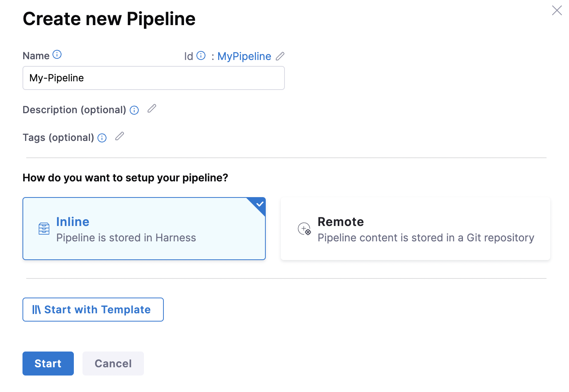Click the Remote git repository icon

click(304, 229)
